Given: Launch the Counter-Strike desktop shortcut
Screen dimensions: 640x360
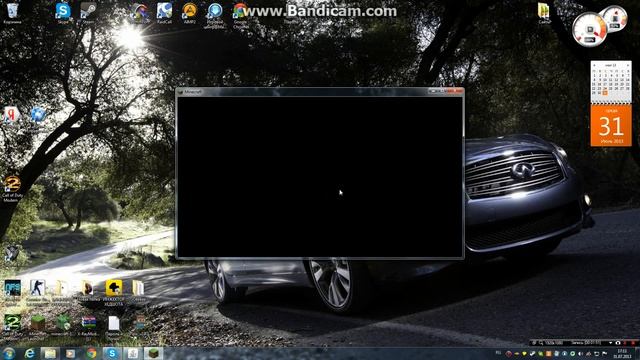Looking at the screenshot, I should click(38, 289).
